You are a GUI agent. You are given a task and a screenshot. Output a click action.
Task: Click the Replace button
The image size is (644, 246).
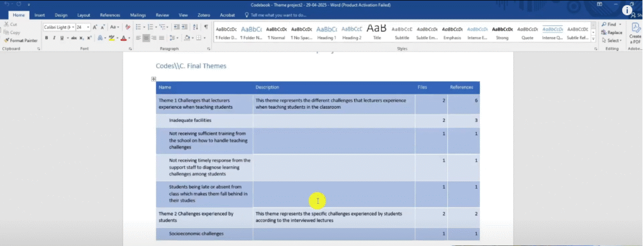click(612, 33)
